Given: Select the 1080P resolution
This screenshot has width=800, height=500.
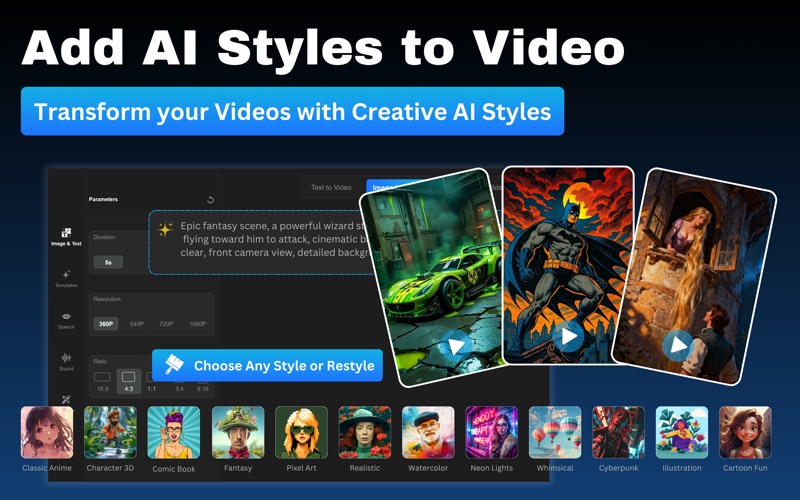Looking at the screenshot, I should click(x=197, y=323).
